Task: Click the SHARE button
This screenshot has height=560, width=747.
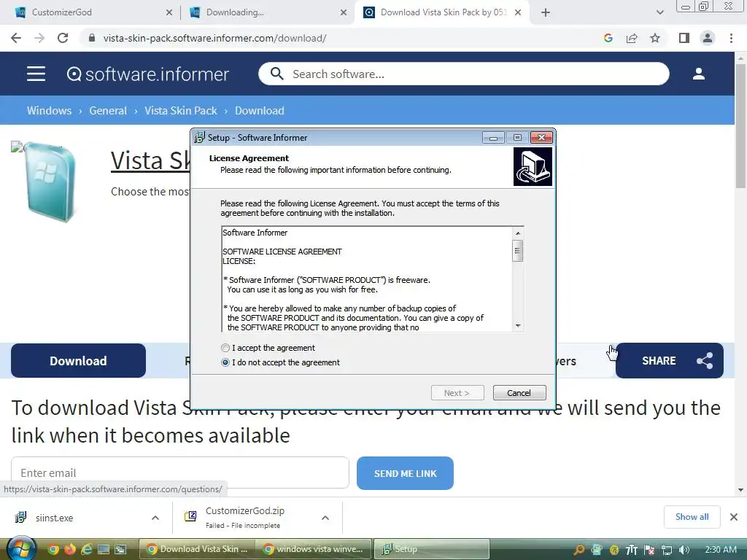Action: (x=670, y=360)
